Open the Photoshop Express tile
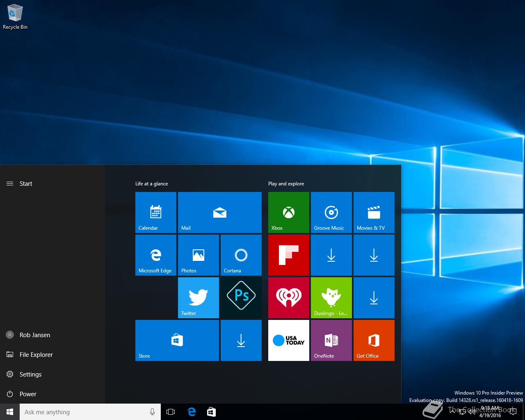The image size is (525, 420). click(241, 298)
